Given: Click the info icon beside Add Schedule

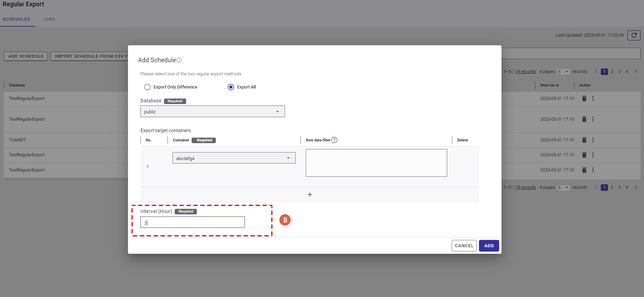Looking at the screenshot, I should click(179, 61).
